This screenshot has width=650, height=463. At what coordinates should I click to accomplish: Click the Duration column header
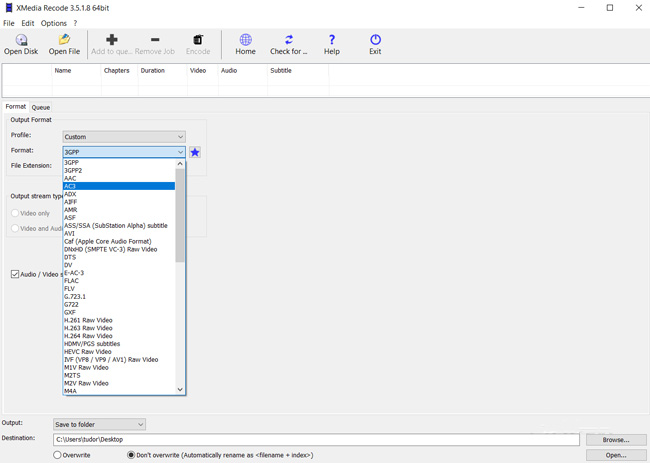click(x=162, y=70)
